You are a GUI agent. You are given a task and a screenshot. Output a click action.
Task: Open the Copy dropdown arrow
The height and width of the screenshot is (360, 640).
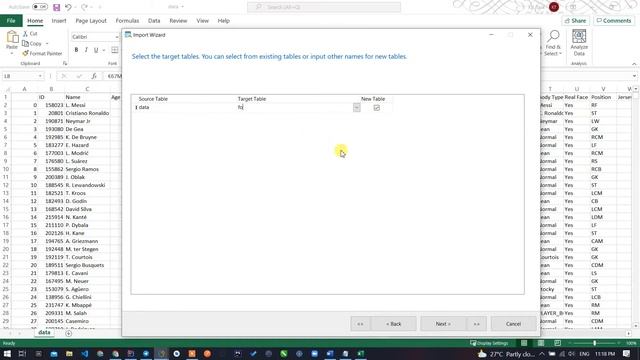coord(47,43)
